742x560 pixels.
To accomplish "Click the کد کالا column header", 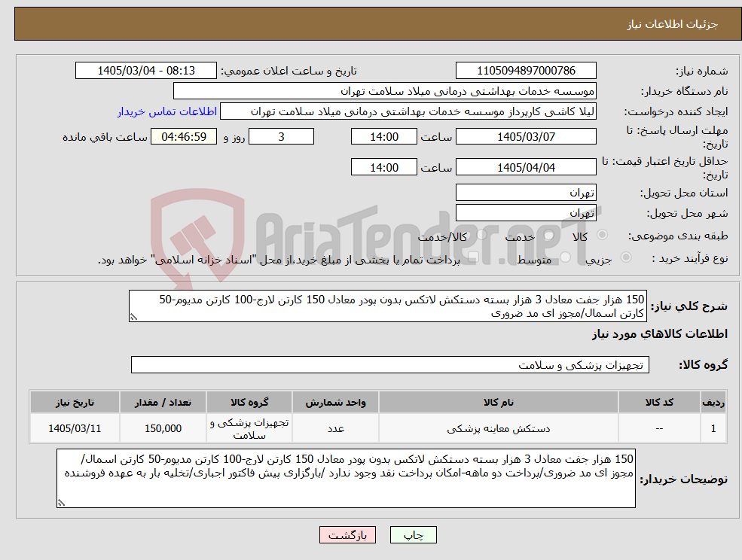I will coord(659,402).
